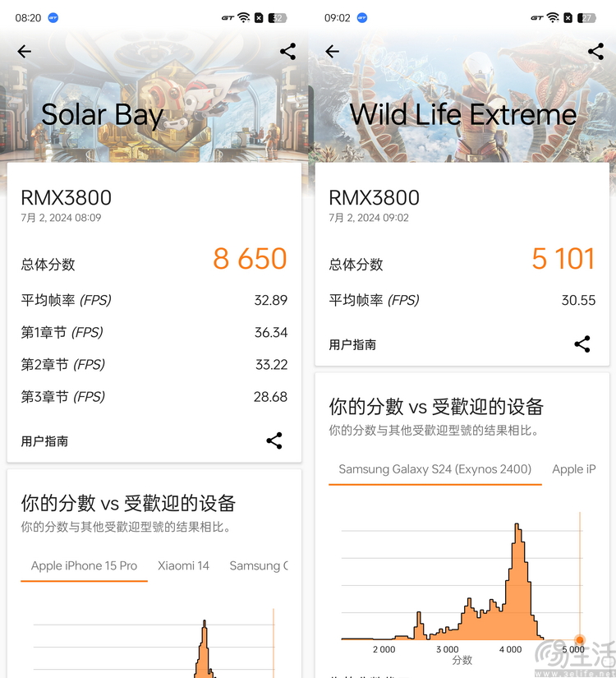
Task: Select Samsung Galaxy S24 (Exynos 2400) tab
Action: (434, 469)
